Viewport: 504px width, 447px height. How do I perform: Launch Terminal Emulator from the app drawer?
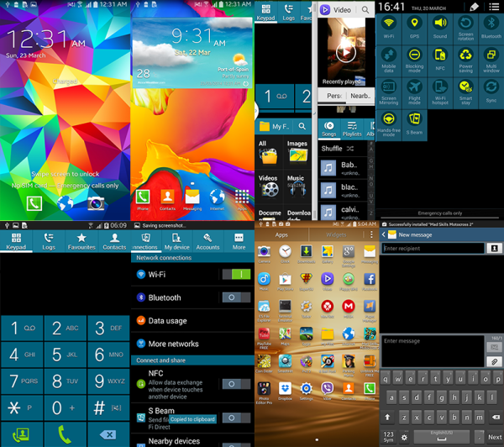pos(285,306)
